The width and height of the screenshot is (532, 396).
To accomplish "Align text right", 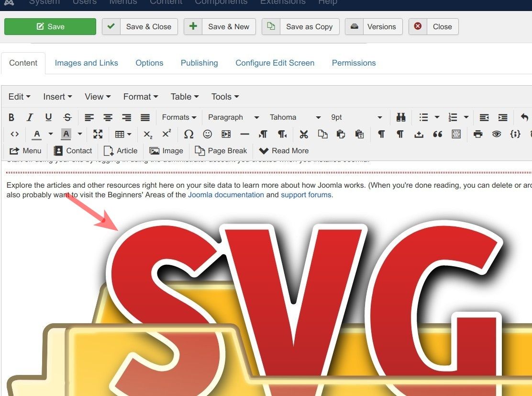I will (x=127, y=117).
